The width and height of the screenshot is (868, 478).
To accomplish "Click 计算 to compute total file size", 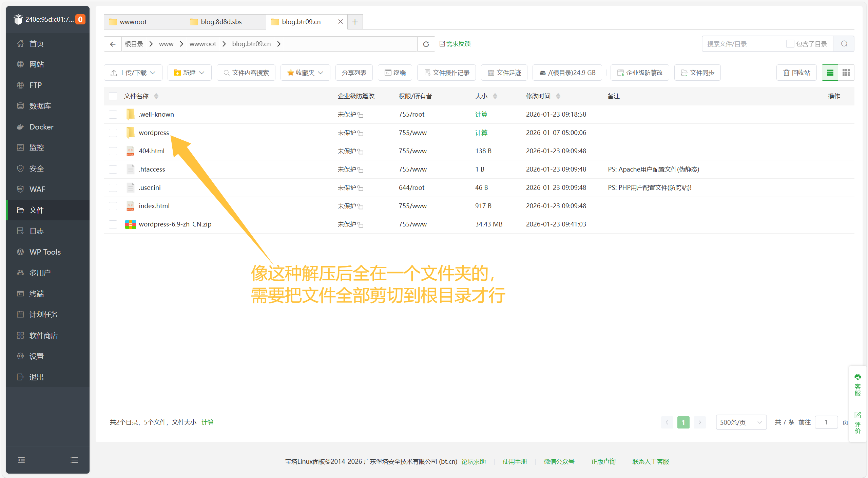I will pos(207,422).
